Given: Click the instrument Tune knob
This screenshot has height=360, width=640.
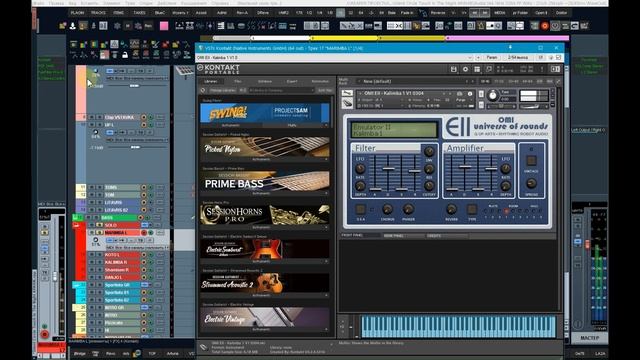Looking at the screenshot, I should pyautogui.click(x=493, y=96).
